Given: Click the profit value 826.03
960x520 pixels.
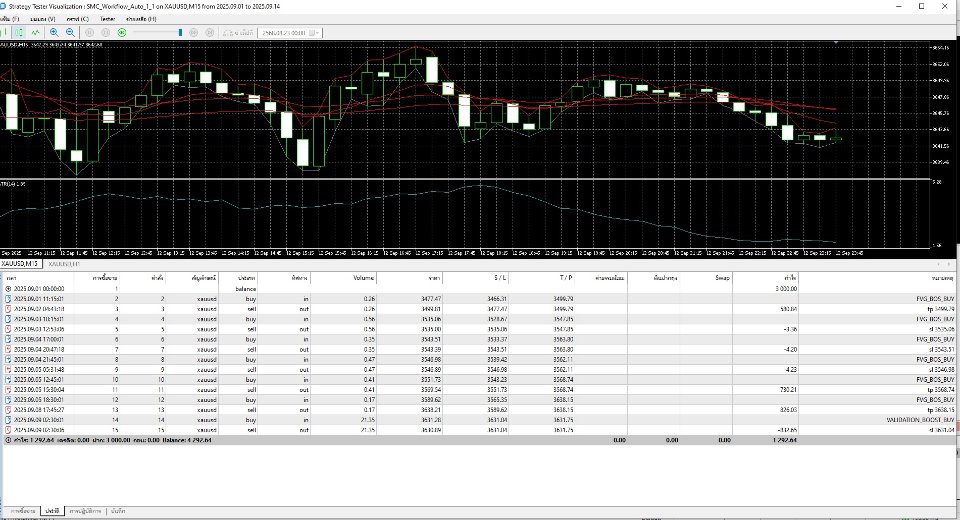Looking at the screenshot, I should pos(788,410).
